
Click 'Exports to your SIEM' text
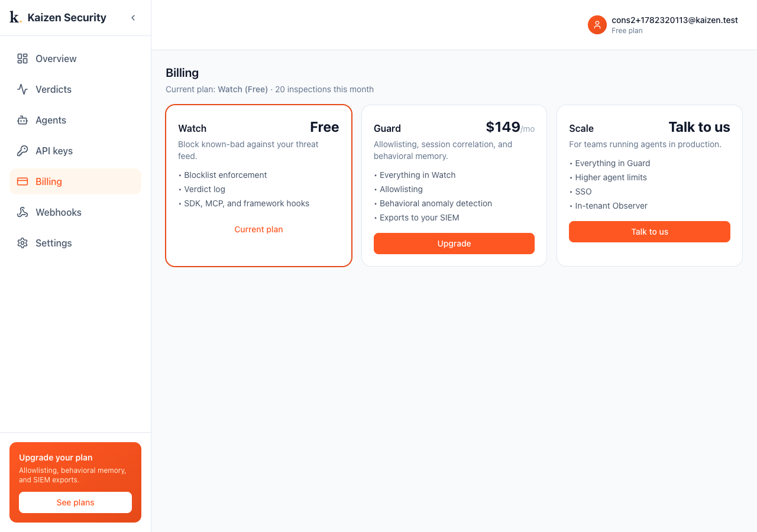tap(419, 218)
